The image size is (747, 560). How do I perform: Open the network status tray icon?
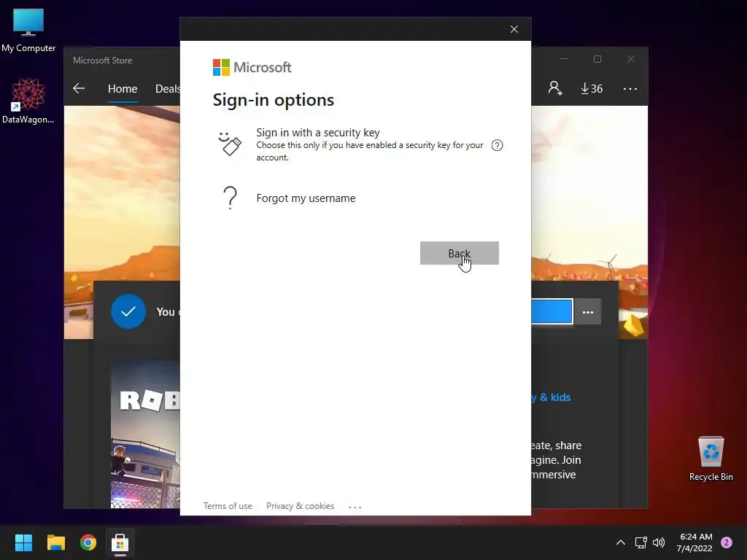tap(640, 542)
